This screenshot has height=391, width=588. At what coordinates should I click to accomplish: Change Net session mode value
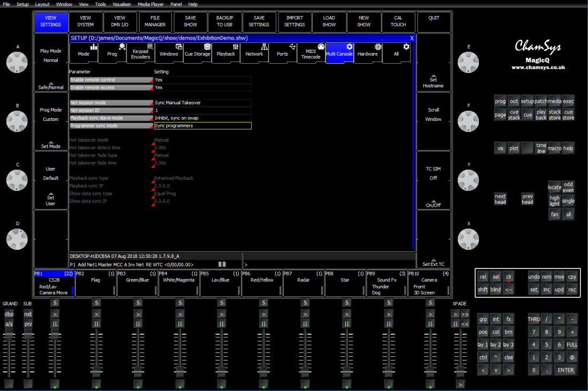[x=203, y=103]
